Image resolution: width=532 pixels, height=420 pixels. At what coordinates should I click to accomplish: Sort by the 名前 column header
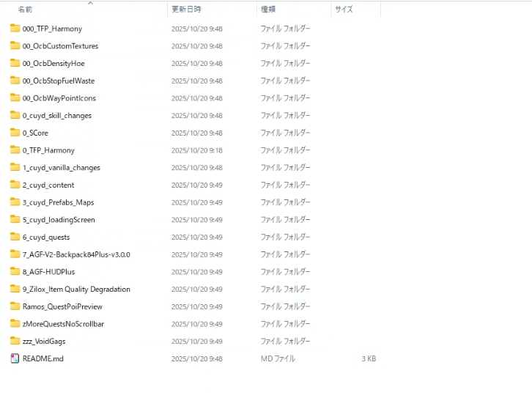[25, 10]
